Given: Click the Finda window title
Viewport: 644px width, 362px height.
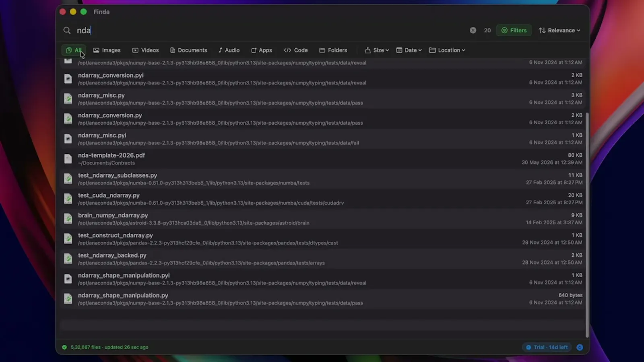Looking at the screenshot, I should click(x=101, y=12).
